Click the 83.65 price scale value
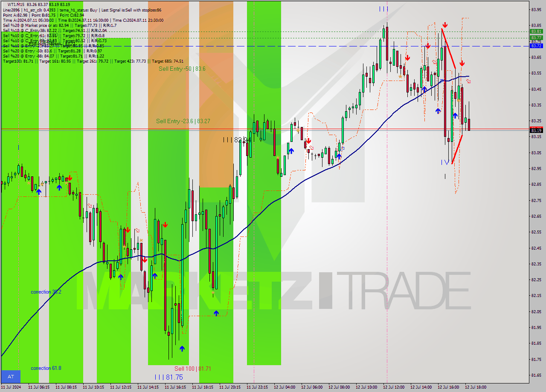The height and width of the screenshot is (392, 546). pos(536,57)
